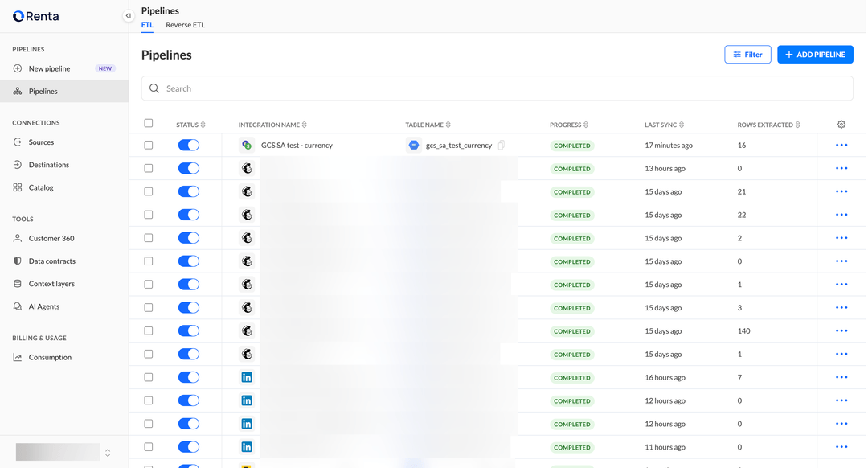Click the Catalog grid icon
This screenshot has width=868, height=468.
(x=18, y=187)
